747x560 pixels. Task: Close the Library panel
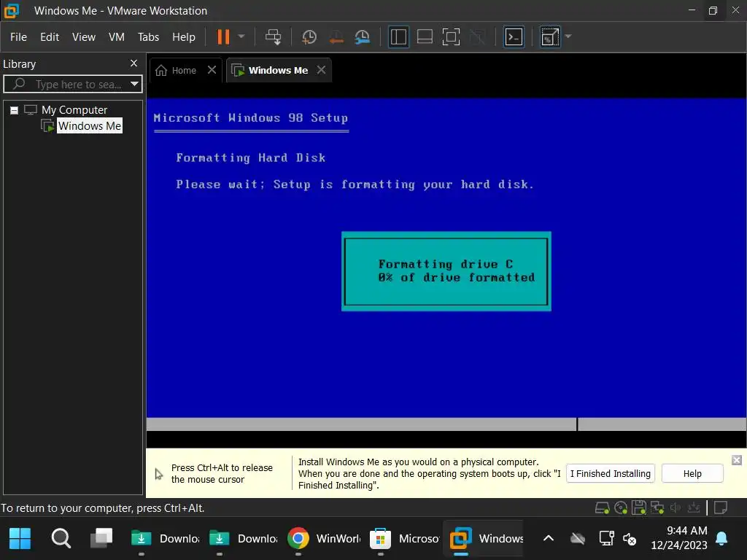tap(134, 63)
